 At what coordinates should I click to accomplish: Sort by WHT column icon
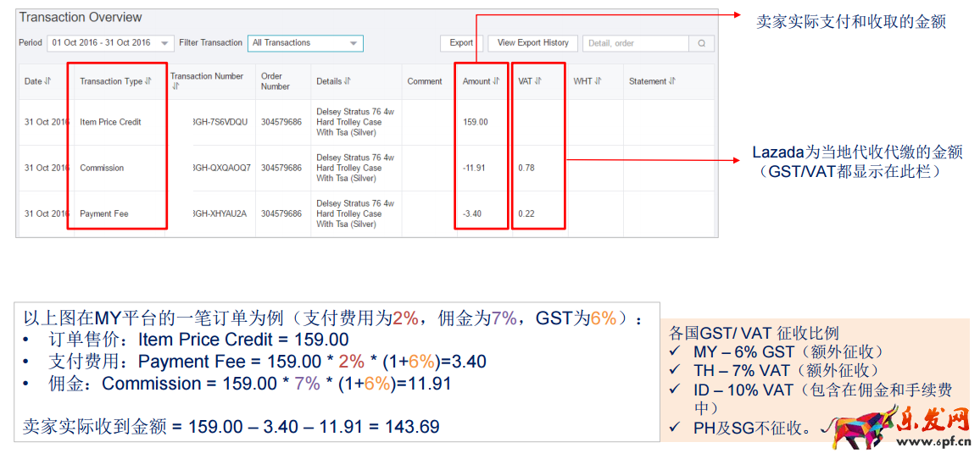(x=598, y=81)
